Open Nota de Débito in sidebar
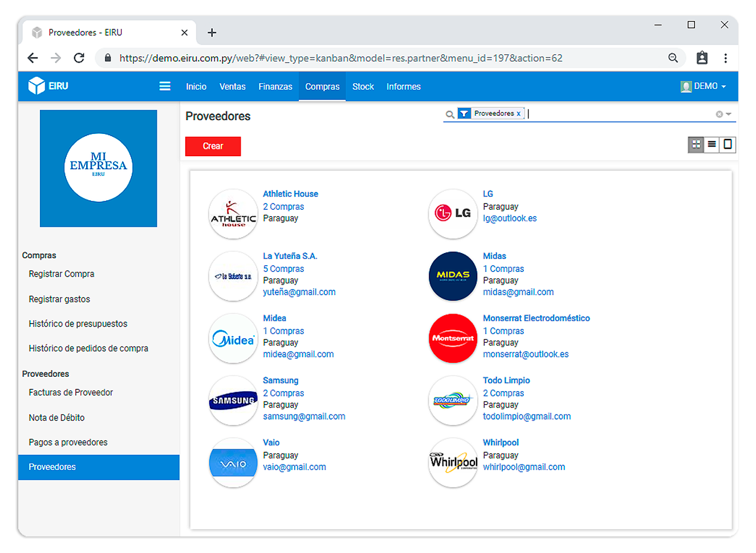This screenshot has width=756, height=553. 56,417
